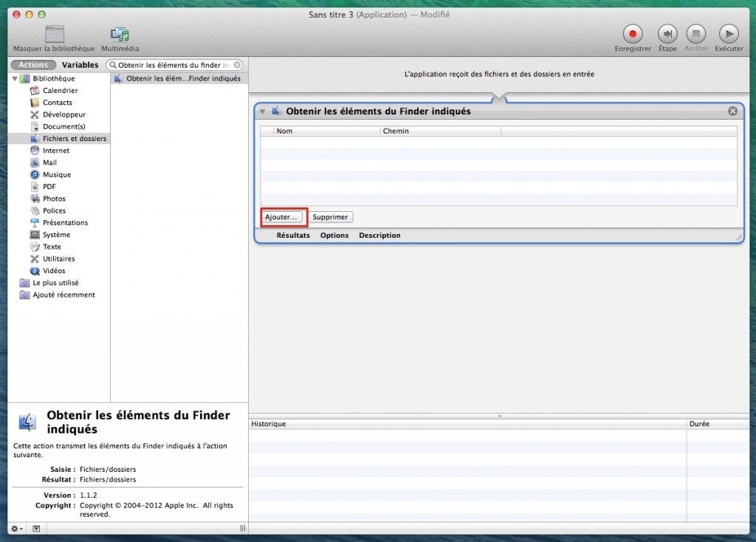The width and height of the screenshot is (756, 542).
Task: Select the Calendrier category
Action: [x=60, y=91]
